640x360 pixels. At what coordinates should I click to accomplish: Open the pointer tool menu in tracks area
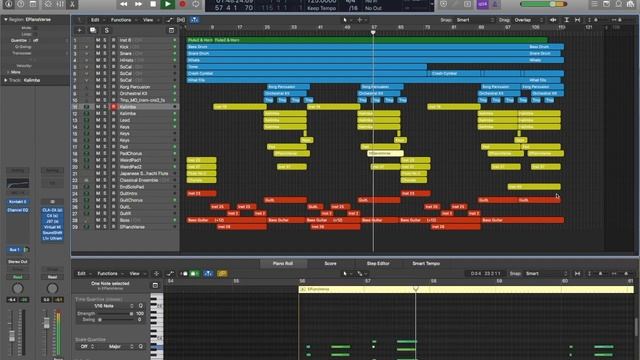[346, 20]
